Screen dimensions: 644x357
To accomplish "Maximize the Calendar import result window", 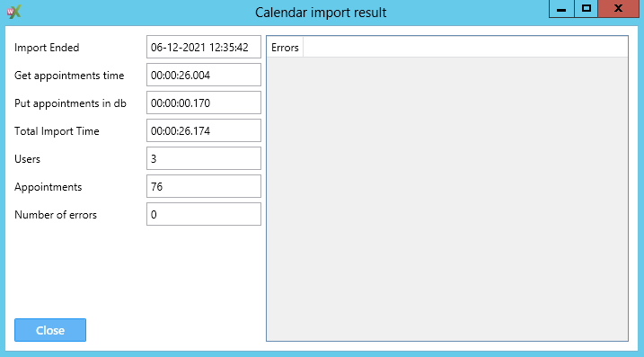I will [587, 9].
